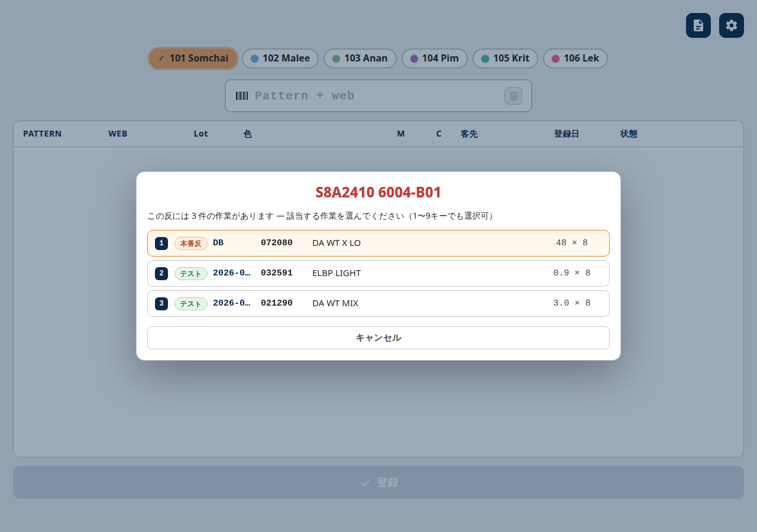
Task: Click the 状態 column header
Action: 629,134
